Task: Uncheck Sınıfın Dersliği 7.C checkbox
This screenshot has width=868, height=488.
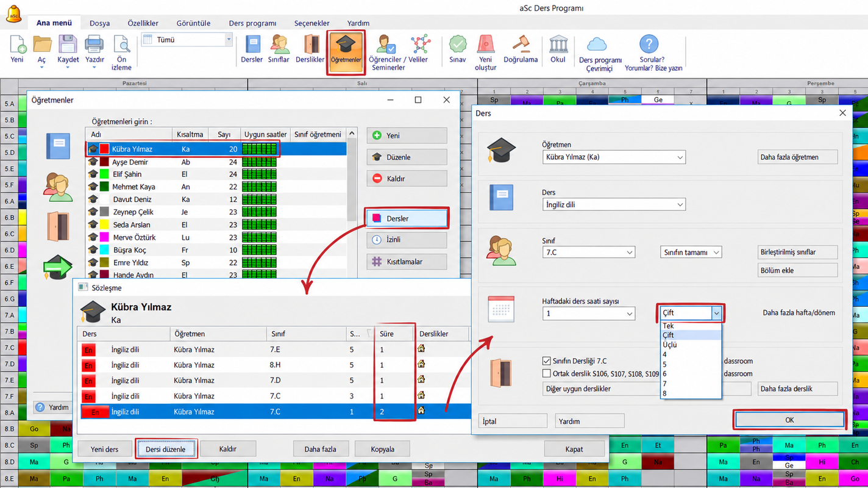Action: point(546,361)
